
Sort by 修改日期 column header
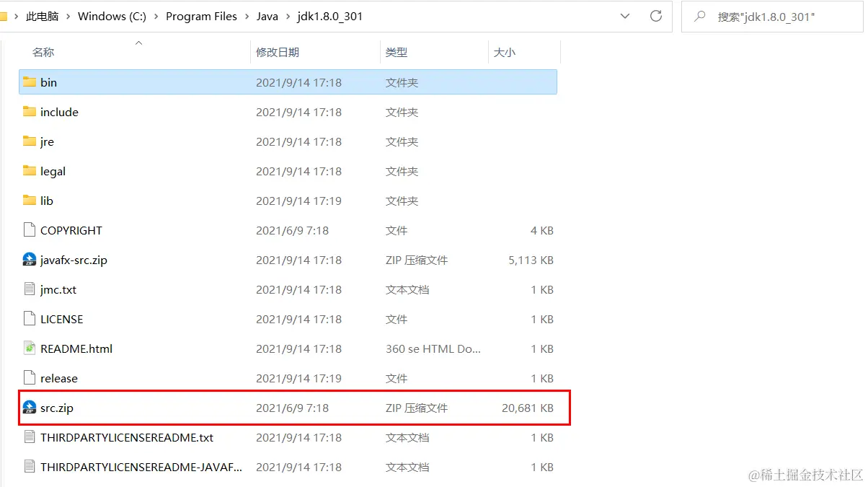278,52
